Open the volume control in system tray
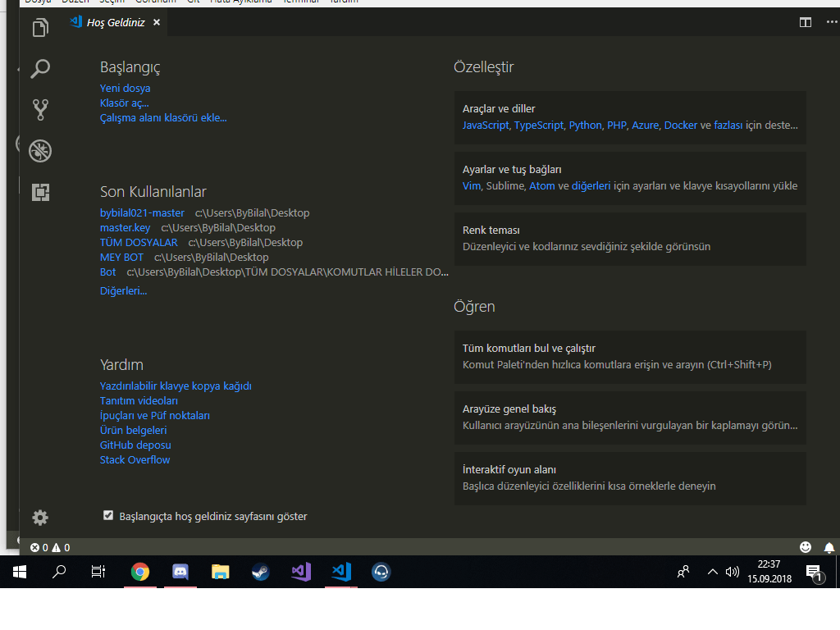Viewport: 840px width, 630px height. tap(732, 572)
